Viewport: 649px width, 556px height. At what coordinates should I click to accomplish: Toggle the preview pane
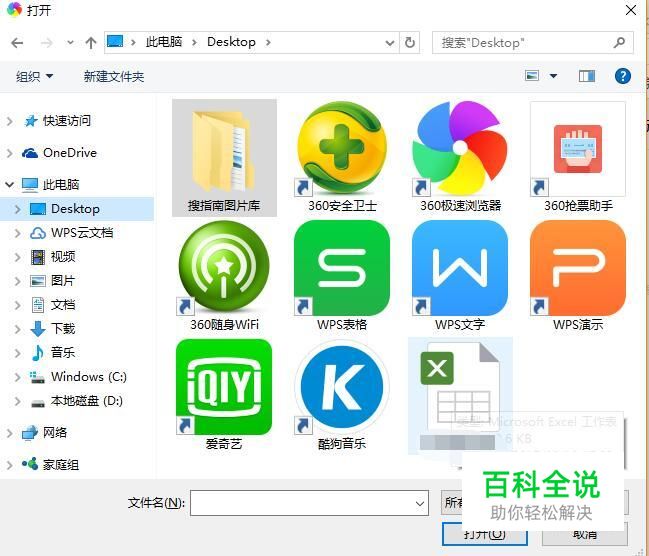pyautogui.click(x=587, y=76)
